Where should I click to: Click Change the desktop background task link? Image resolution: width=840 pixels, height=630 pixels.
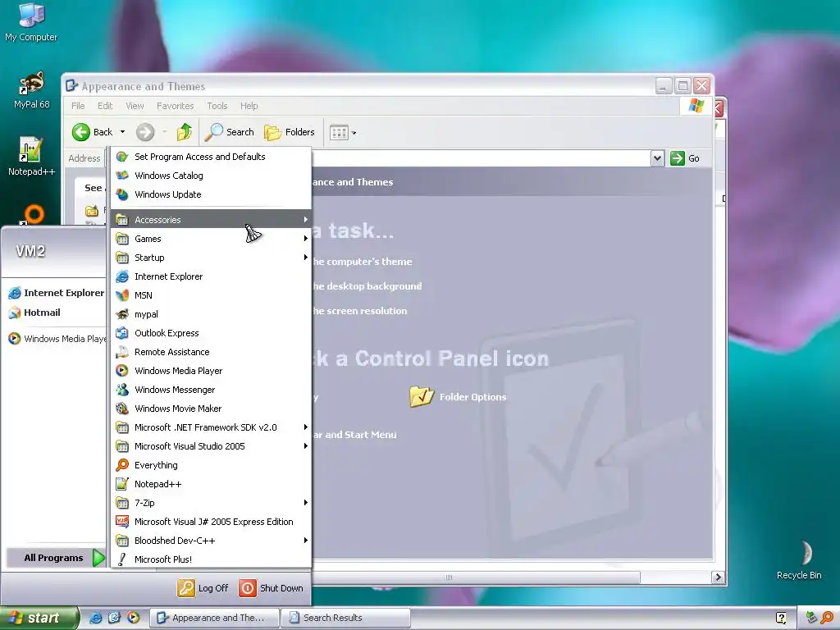tap(367, 286)
